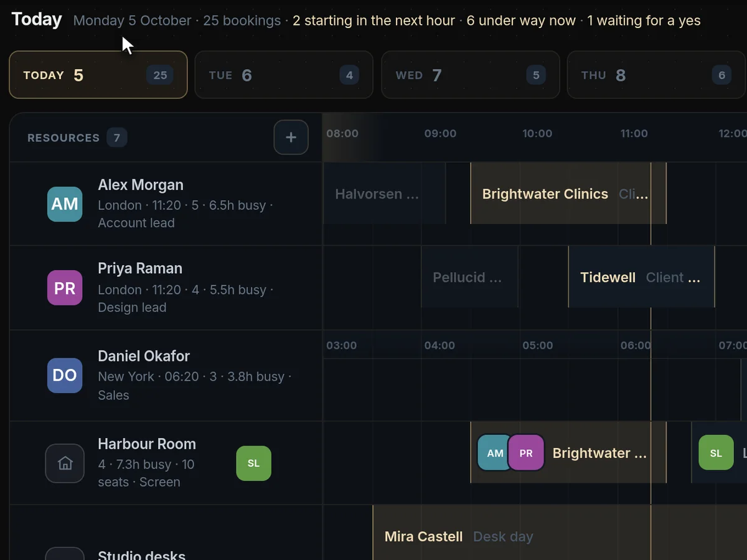Click the "Sales" role under Daniel Okafor
Screen dimensions: 747x560
(x=113, y=395)
